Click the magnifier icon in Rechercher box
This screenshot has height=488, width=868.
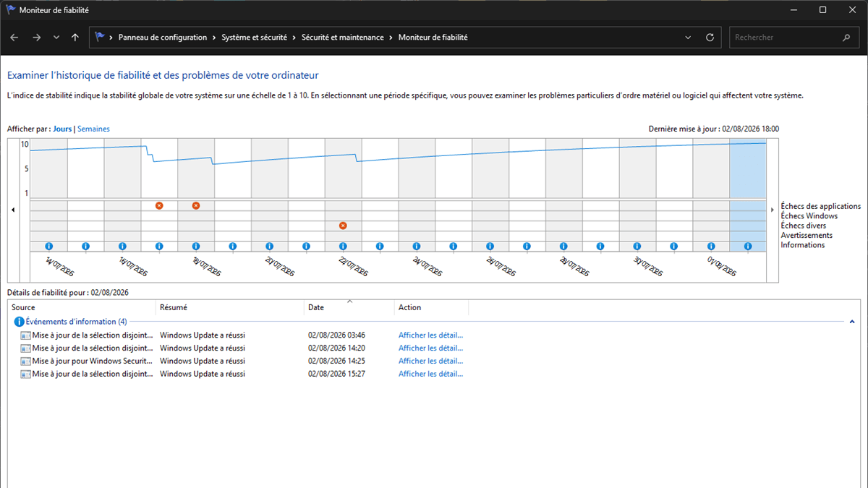(846, 38)
